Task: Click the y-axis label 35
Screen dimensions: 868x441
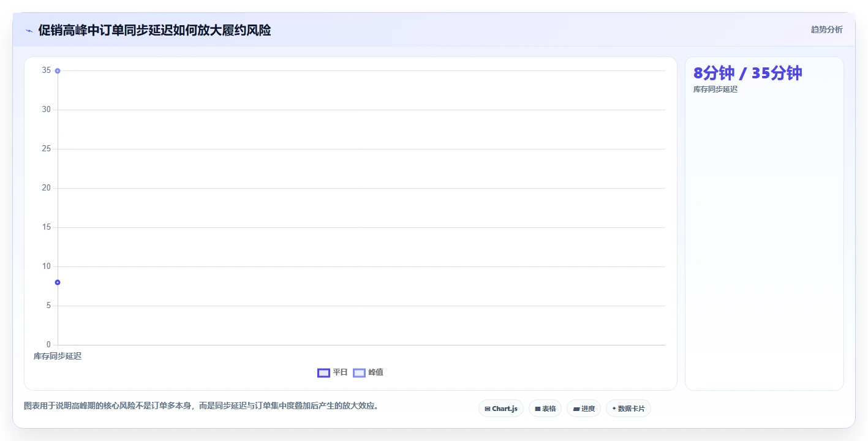Action: point(47,70)
